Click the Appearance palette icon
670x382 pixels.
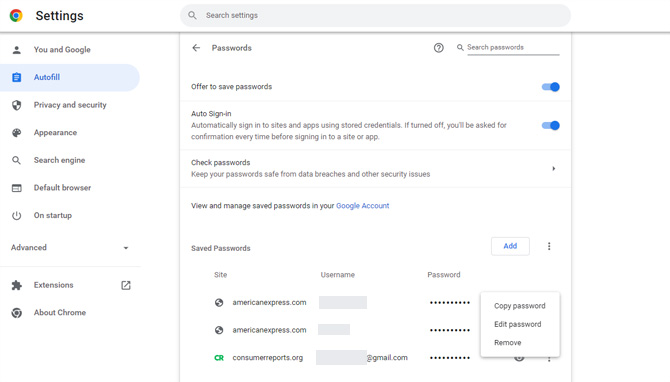tap(17, 133)
